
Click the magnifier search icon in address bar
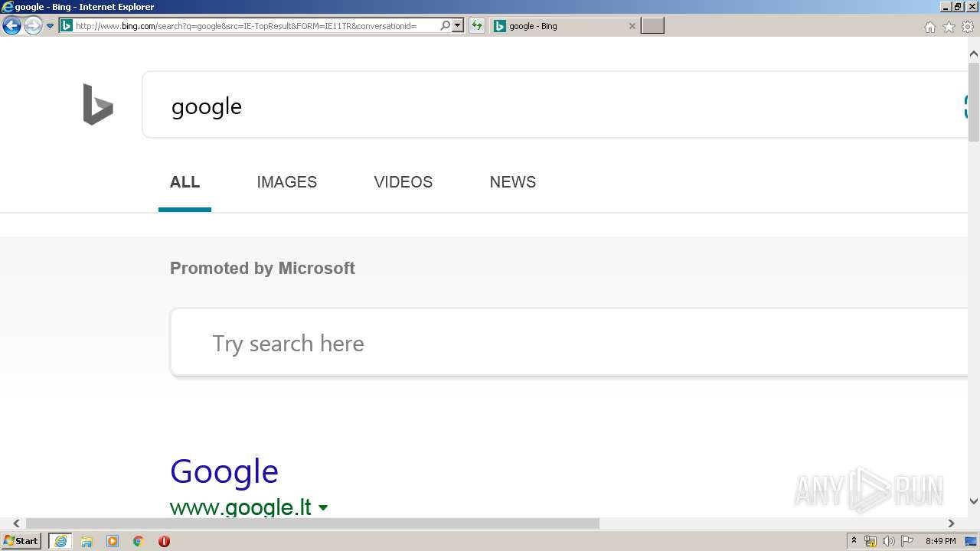click(445, 26)
